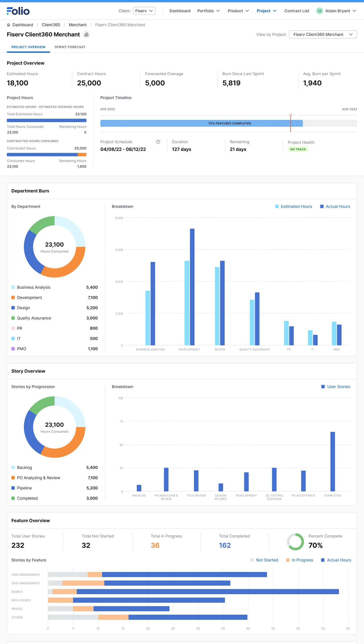
Task: Toggle Estimated Hours legend in Department Burn
Action: (293, 206)
